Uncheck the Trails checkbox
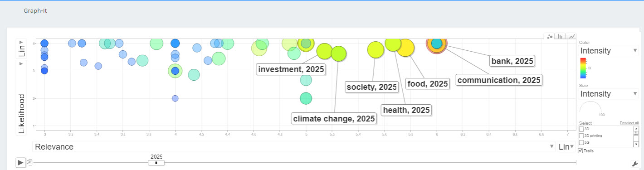 click(x=581, y=151)
